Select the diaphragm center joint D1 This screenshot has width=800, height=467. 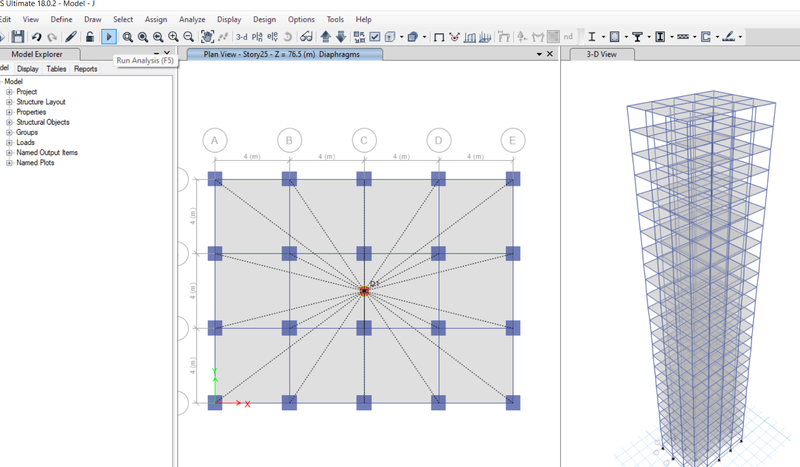pos(364,291)
